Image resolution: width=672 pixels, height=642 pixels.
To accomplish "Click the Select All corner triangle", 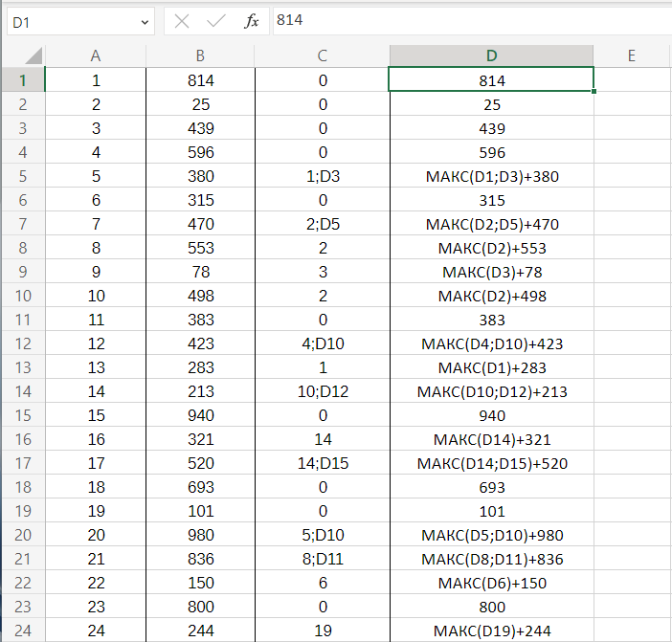I will coord(33,55).
